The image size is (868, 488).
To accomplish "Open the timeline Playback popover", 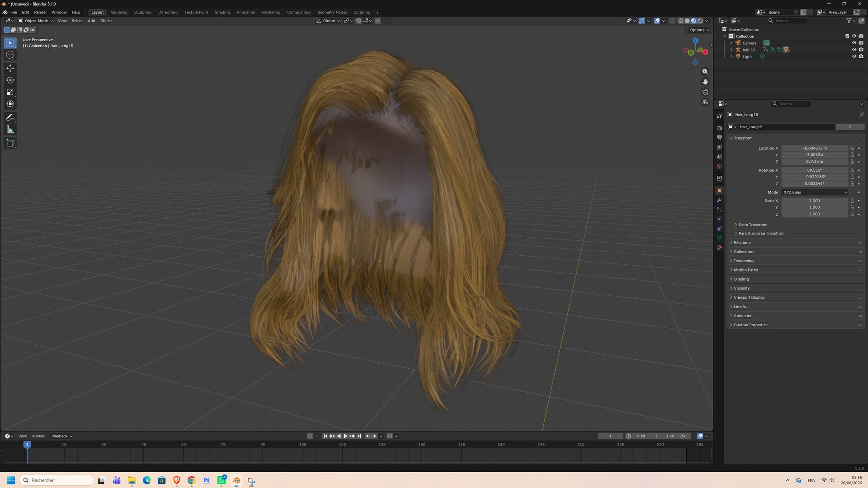I will pos(61,436).
